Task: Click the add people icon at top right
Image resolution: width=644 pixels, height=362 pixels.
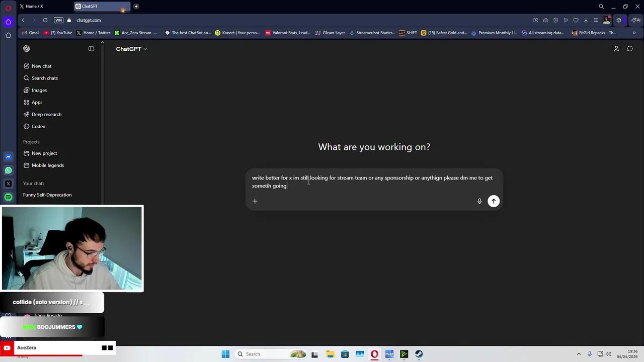Action: [x=616, y=49]
